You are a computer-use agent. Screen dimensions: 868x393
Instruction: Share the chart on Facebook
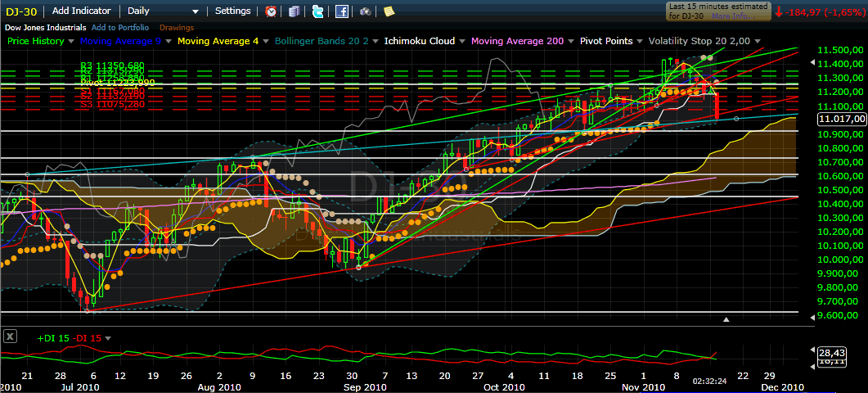point(341,11)
